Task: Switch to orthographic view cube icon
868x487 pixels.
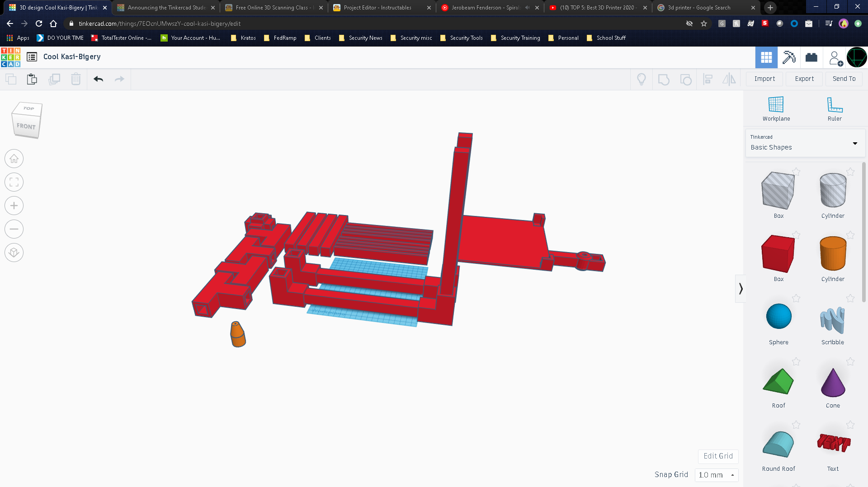Action: point(14,253)
